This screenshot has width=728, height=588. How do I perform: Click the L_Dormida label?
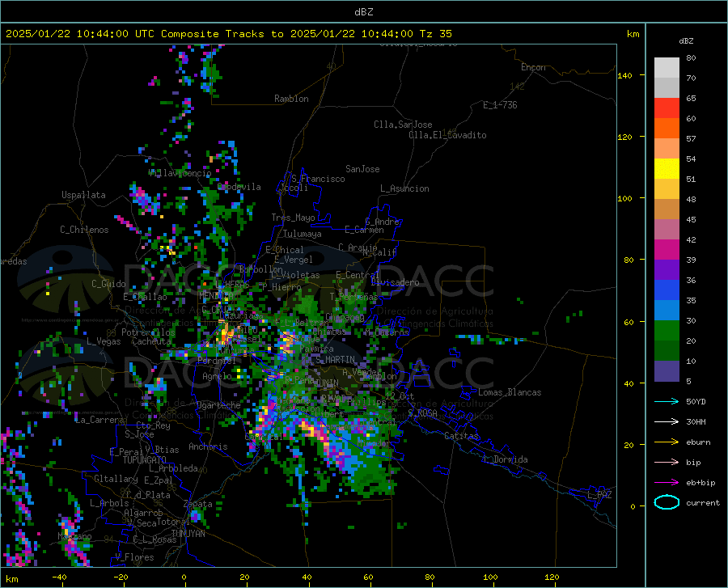[x=505, y=459]
